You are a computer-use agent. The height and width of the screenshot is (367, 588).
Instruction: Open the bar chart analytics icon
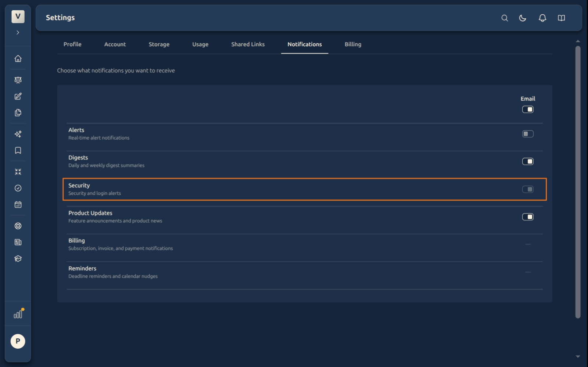(18, 314)
